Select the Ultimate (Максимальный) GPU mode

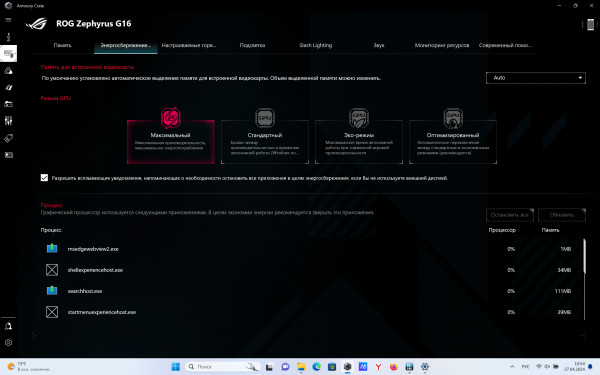171,142
